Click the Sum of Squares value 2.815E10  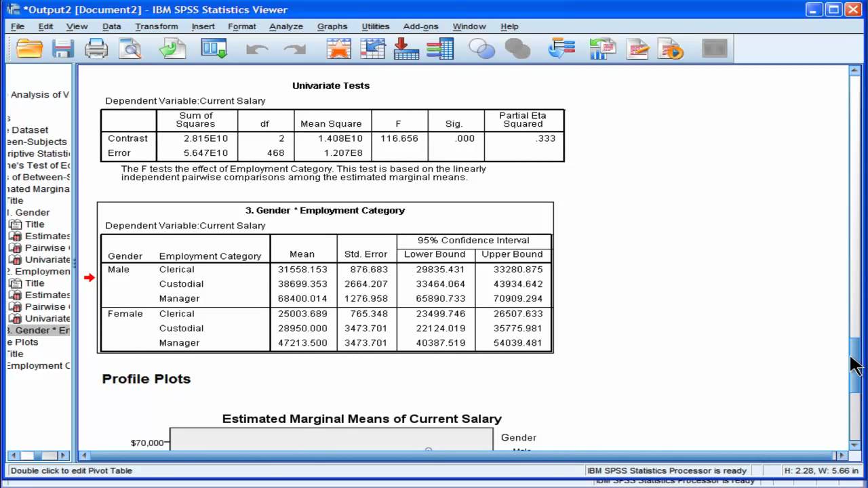tap(205, 138)
